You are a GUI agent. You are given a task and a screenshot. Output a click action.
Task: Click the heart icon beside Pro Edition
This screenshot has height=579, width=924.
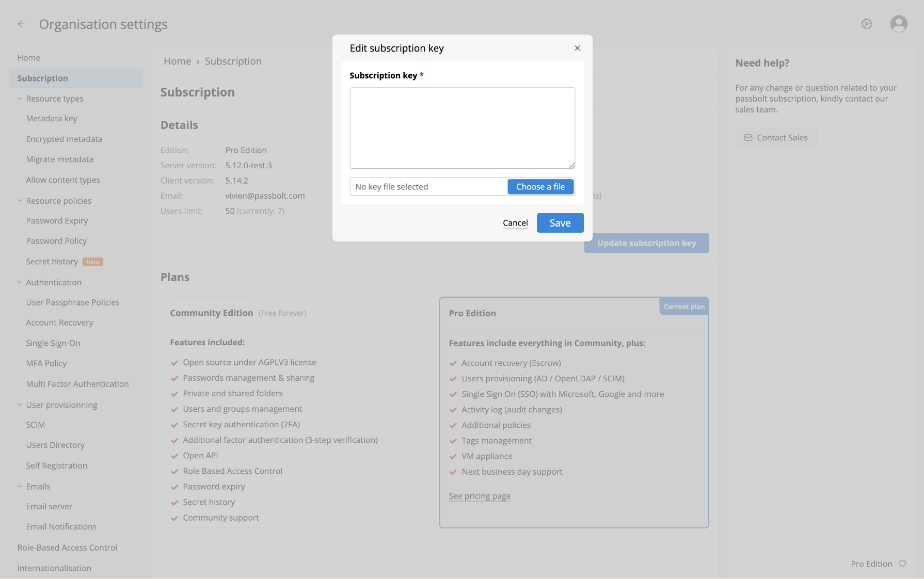(x=902, y=564)
